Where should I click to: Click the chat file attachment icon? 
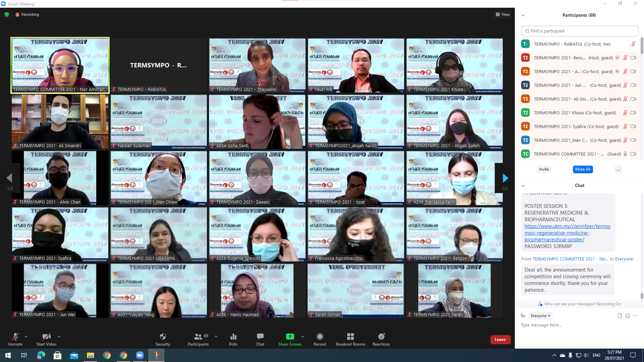[x=620, y=316]
